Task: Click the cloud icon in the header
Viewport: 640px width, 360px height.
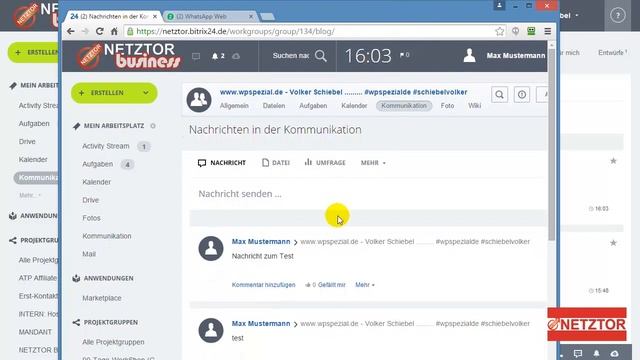Action: point(236,56)
